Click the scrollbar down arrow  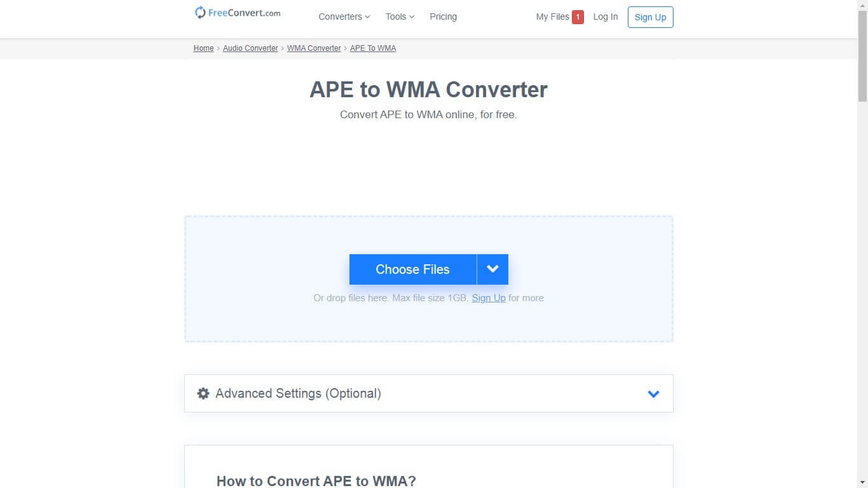pos(862,482)
